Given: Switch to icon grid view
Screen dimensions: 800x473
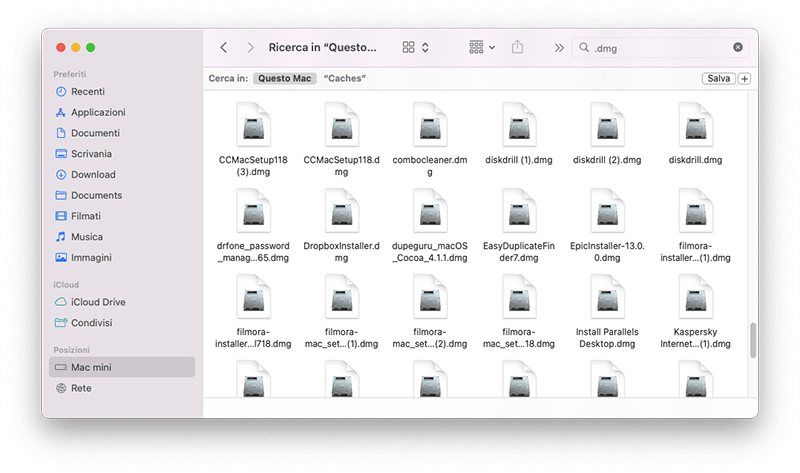Looking at the screenshot, I should (408, 47).
